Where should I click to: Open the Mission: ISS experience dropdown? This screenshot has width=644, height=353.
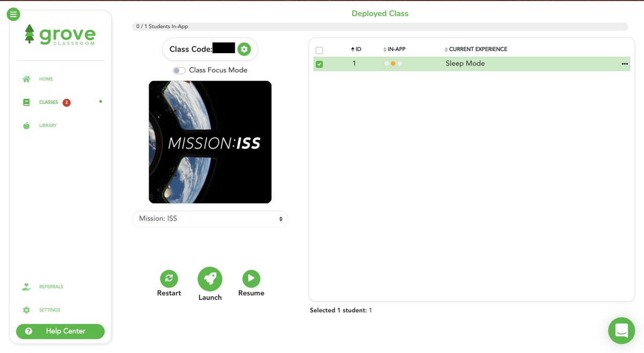(210, 219)
